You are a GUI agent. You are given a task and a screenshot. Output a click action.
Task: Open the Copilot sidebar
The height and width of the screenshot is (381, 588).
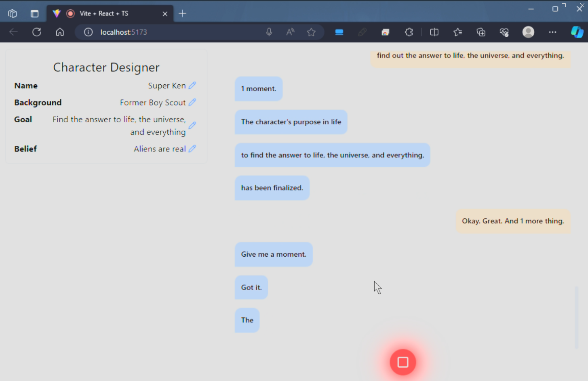click(577, 32)
